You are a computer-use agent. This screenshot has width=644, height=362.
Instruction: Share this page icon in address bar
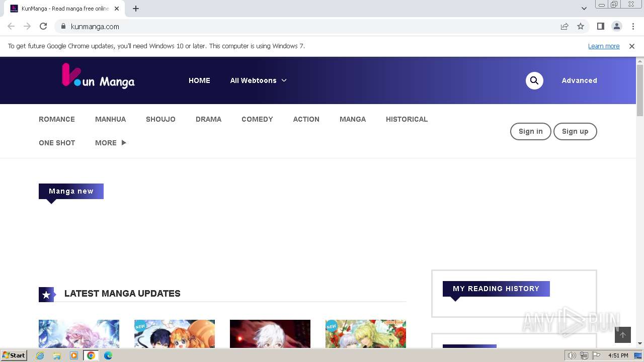click(x=565, y=26)
